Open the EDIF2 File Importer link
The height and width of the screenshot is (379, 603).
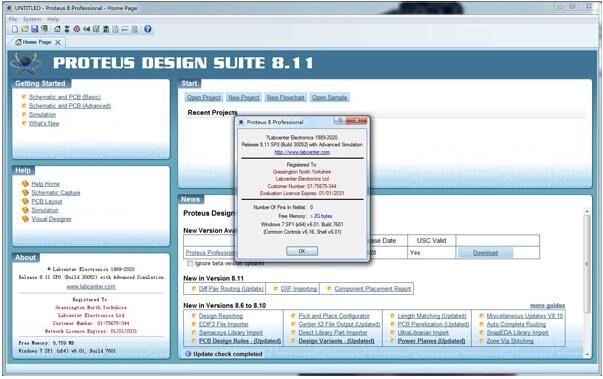point(223,324)
